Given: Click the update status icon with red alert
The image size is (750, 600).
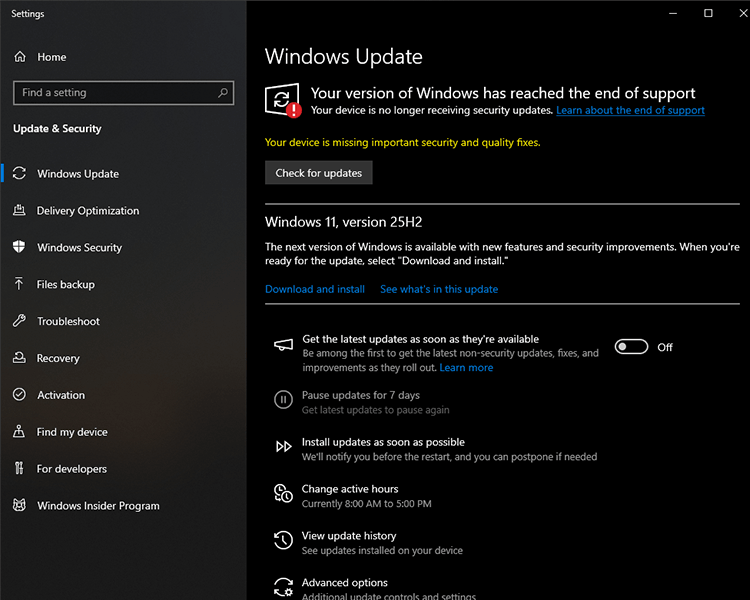Looking at the screenshot, I should point(283,100).
